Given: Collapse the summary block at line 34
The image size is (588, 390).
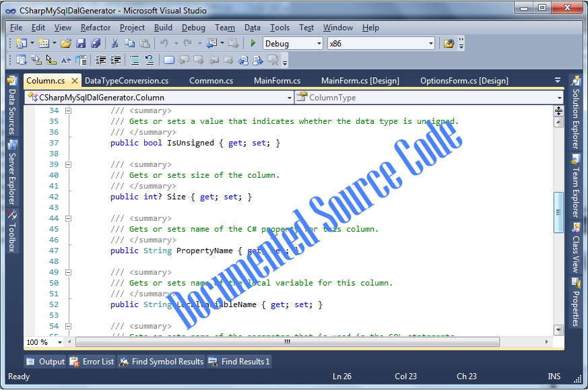Looking at the screenshot, I should [68, 110].
